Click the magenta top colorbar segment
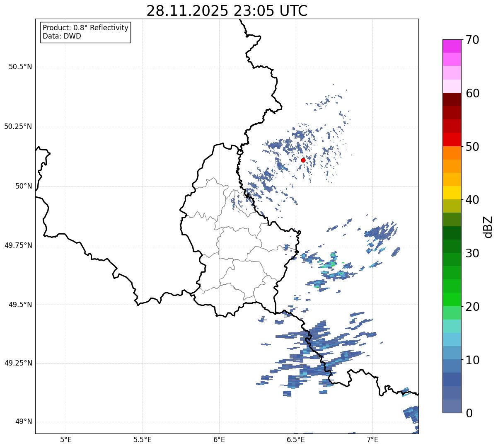Viewport: 498px width, 448px height. coord(452,46)
